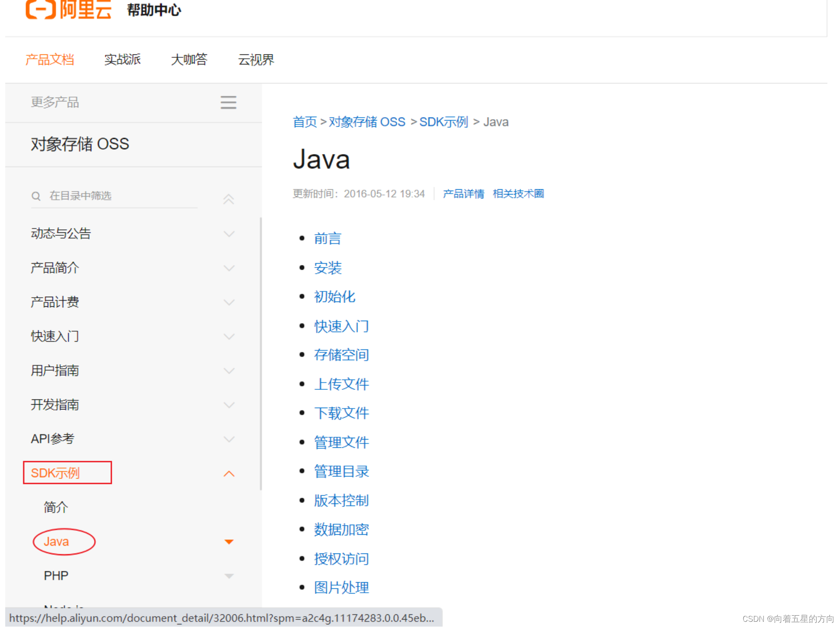Open the 下载文件 link
Screen dimensions: 840x627
[341, 412]
